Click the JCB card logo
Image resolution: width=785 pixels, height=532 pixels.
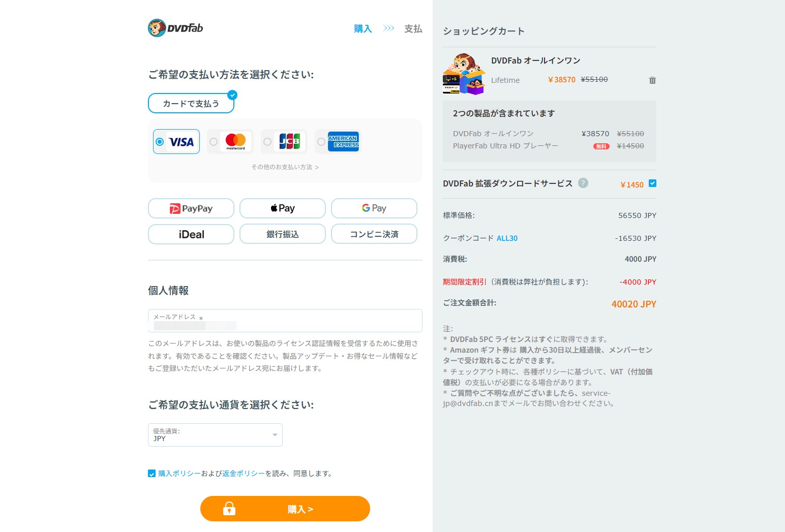click(x=290, y=142)
